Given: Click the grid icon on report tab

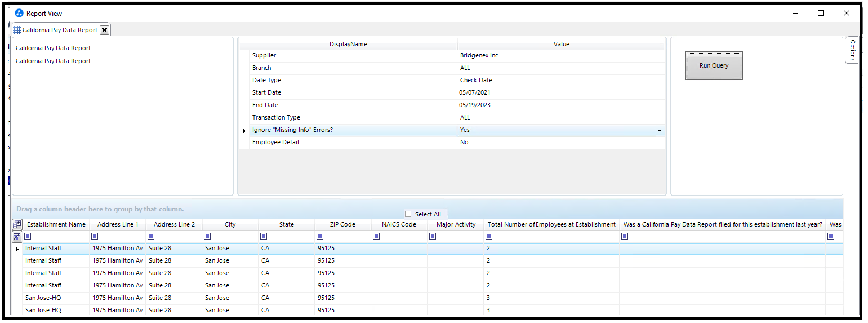Looking at the screenshot, I should click(x=17, y=30).
